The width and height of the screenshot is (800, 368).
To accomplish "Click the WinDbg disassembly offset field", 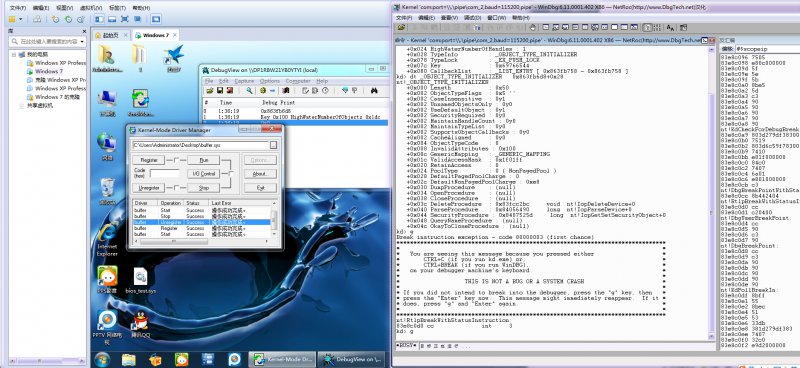I will coord(768,49).
